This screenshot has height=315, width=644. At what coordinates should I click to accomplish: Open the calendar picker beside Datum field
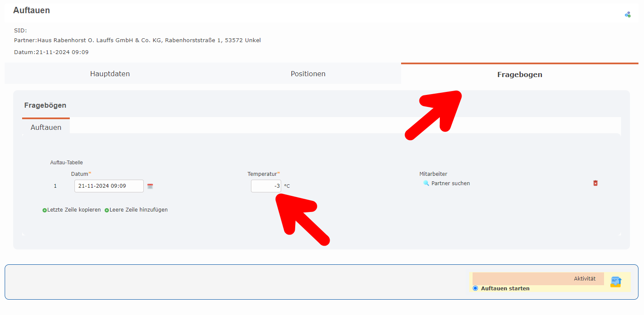150,186
